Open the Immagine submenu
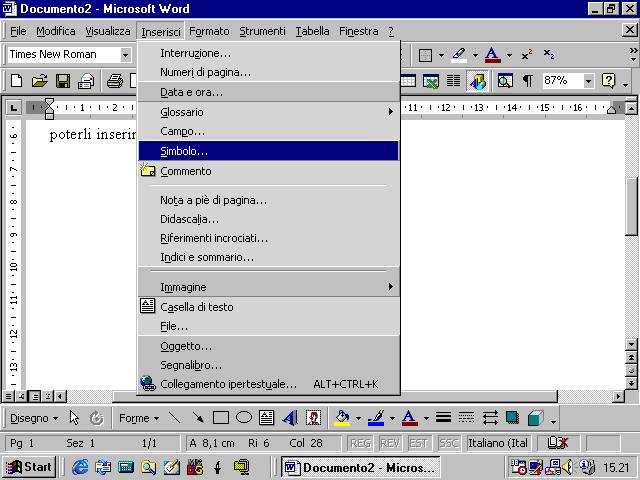 [x=268, y=287]
